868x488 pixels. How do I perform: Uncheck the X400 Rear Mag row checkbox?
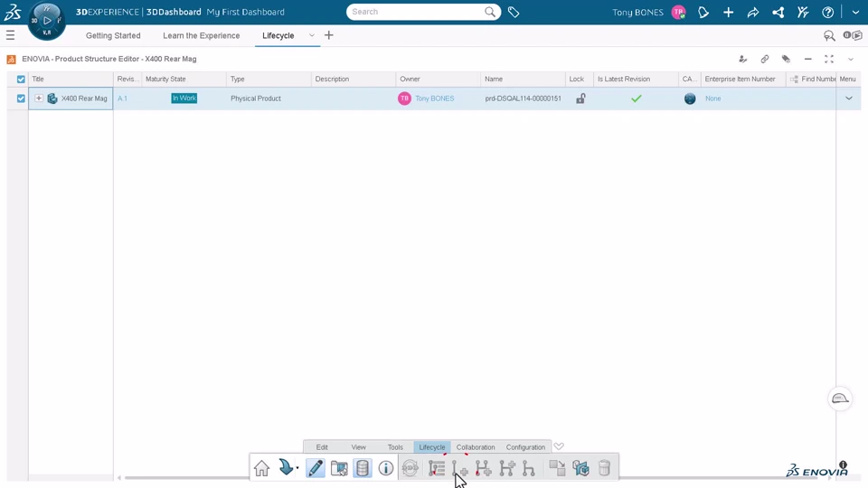pos(21,99)
